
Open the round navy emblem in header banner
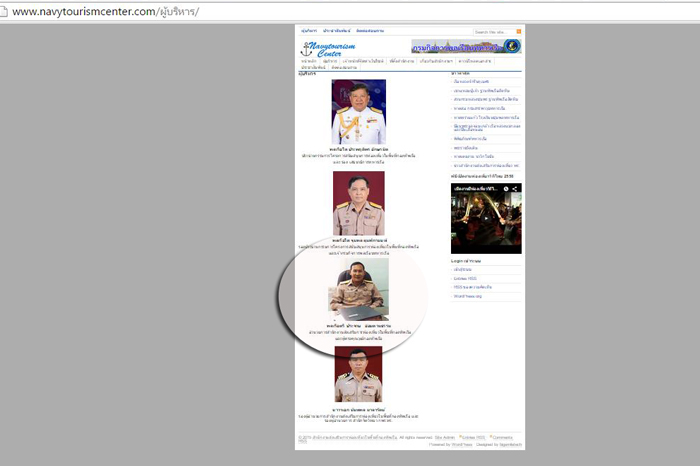coord(512,47)
